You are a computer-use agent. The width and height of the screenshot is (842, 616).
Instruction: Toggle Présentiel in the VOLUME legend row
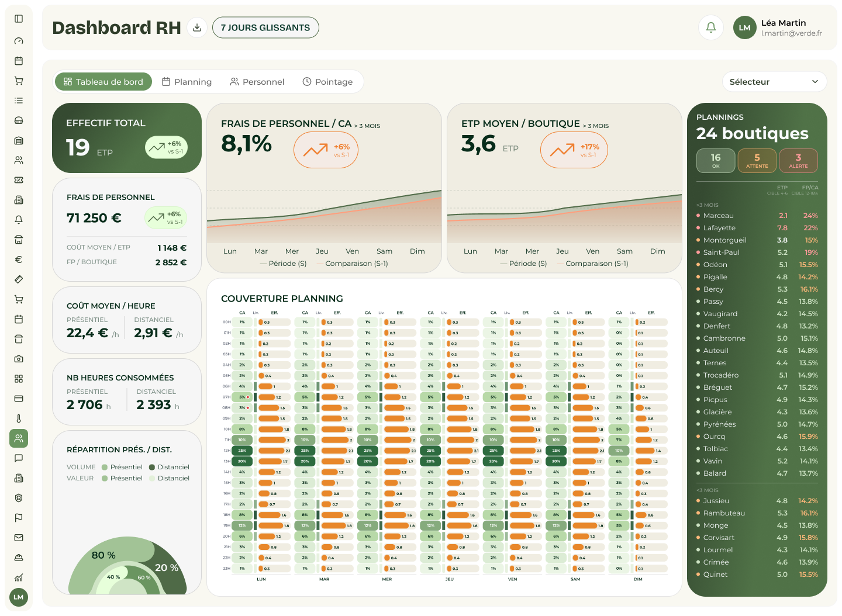click(122, 467)
